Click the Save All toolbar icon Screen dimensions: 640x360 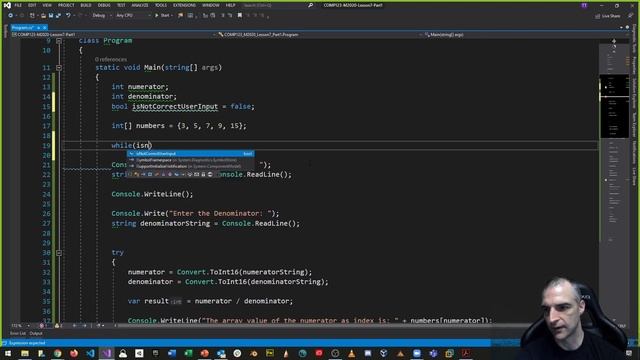(x=58, y=16)
